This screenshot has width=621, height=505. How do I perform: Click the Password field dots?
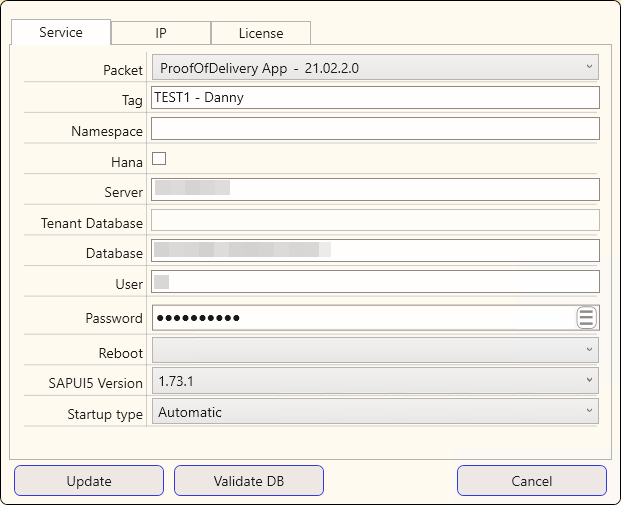tap(200, 318)
